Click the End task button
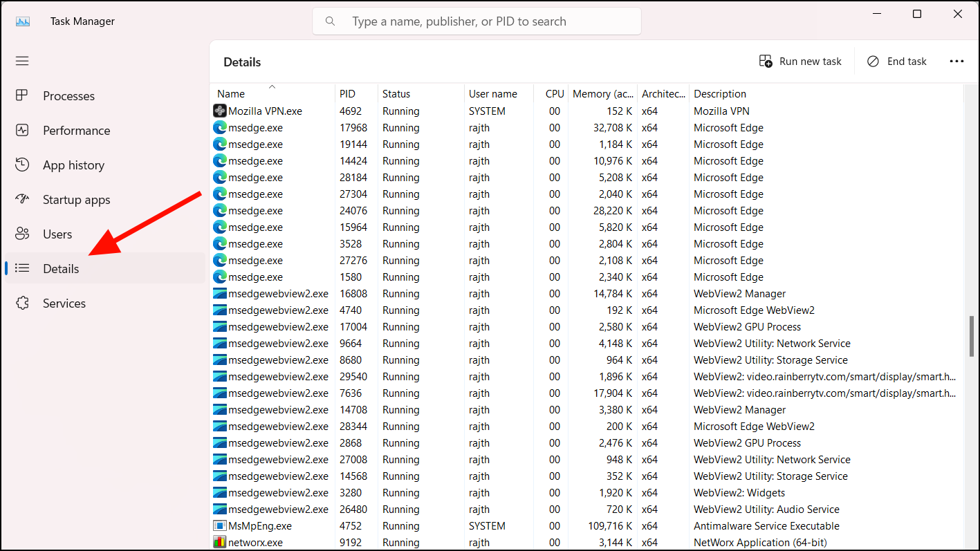The height and width of the screenshot is (551, 980). point(897,62)
